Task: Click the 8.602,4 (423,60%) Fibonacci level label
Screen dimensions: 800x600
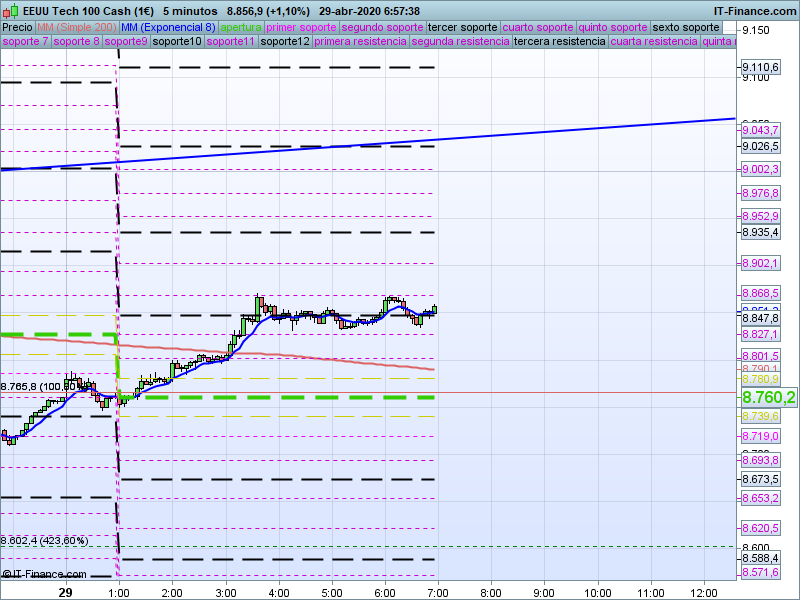Action: (x=45, y=540)
